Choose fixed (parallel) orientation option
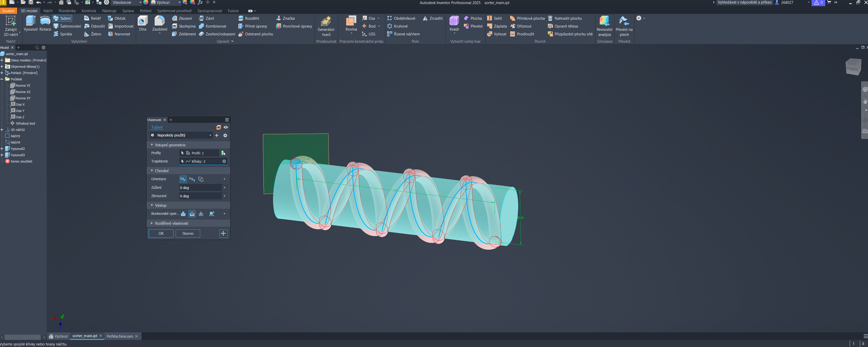Viewport: 868px width, 347px height. coord(192,179)
